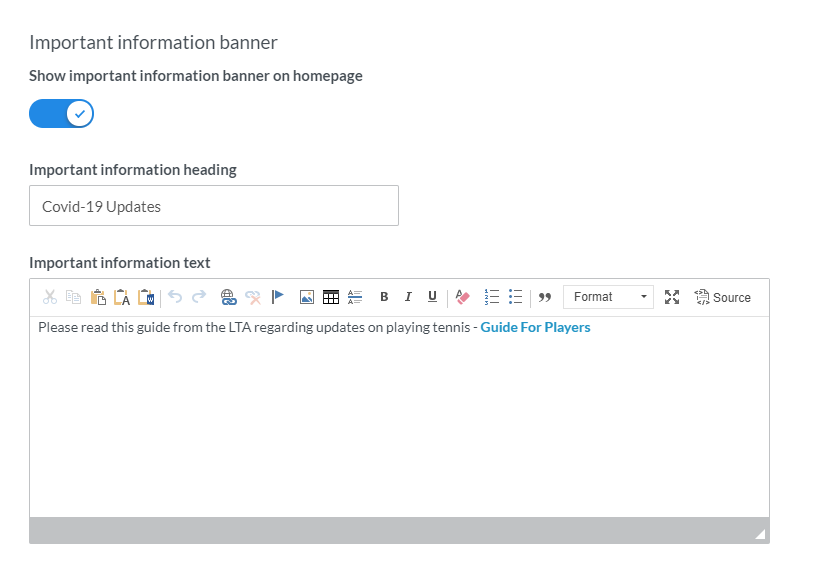822x586 pixels.
Task: Toggle the important information banner switch
Action: click(x=61, y=114)
